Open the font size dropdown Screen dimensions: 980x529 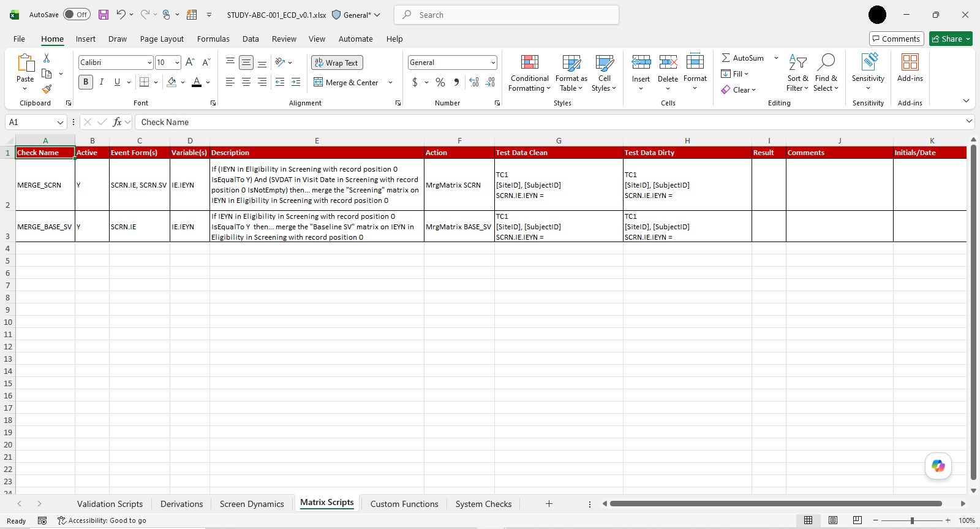coord(177,63)
